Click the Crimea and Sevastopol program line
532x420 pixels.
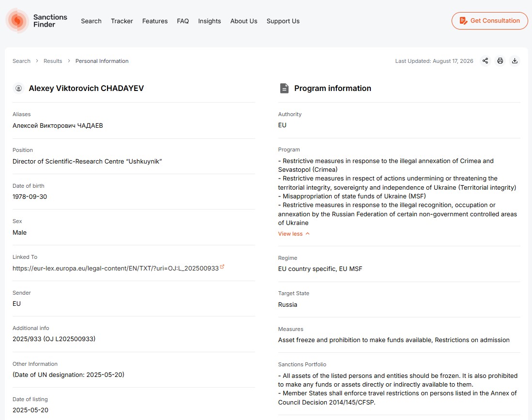(x=386, y=165)
